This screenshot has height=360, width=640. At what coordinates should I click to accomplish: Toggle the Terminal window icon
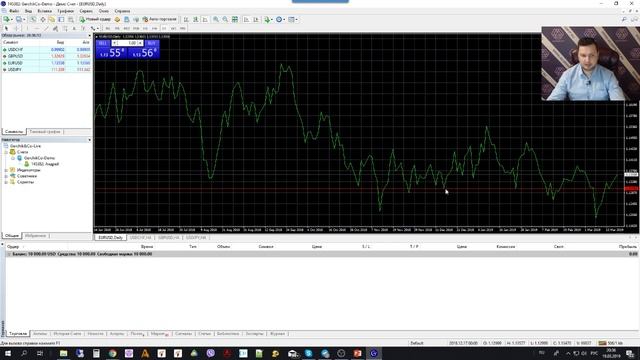(61, 19)
